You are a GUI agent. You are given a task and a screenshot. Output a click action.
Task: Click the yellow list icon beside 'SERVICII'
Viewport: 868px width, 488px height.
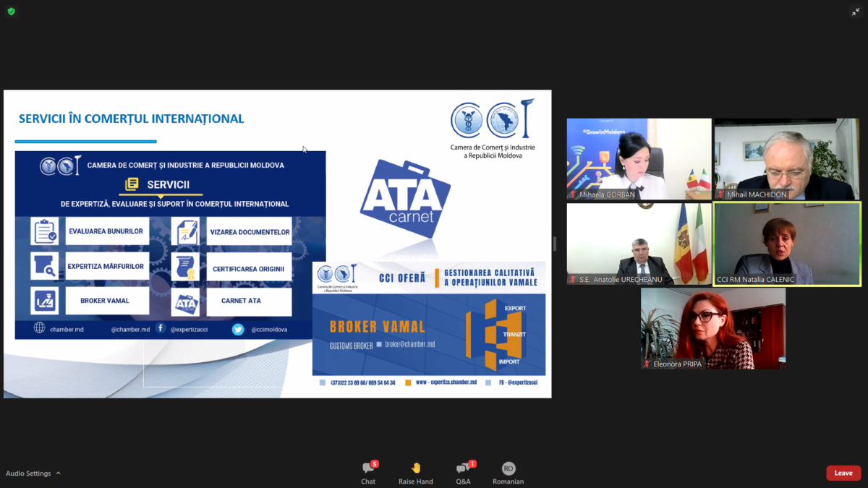[132, 184]
